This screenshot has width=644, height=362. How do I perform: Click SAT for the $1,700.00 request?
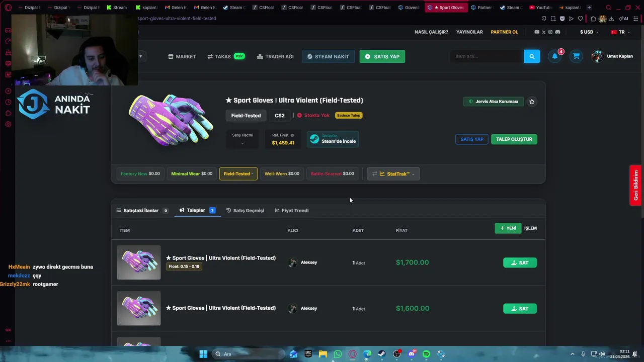(520, 263)
